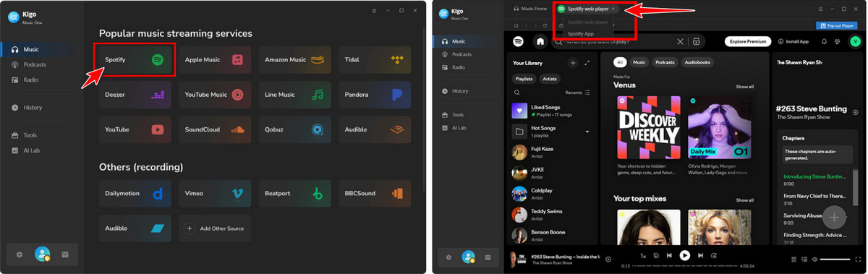The image size is (868, 274).
Task: Search within Your Library using the magnifier icon
Action: click(516, 93)
